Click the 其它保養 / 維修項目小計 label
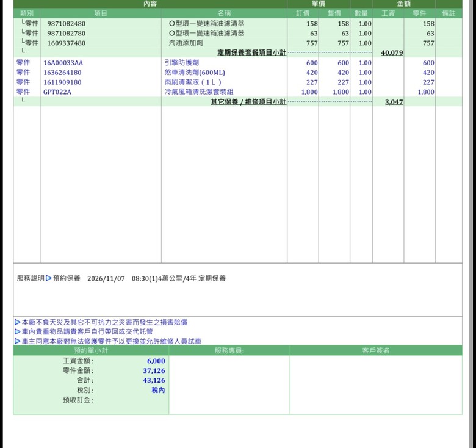 248,102
